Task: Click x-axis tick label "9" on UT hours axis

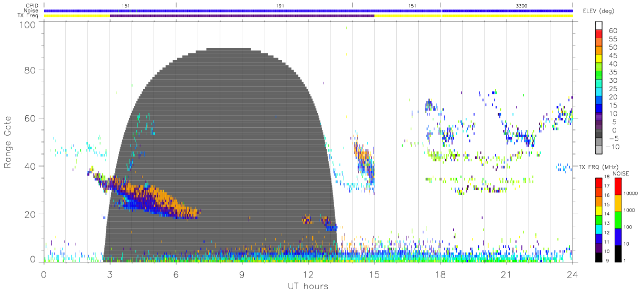Action: (x=242, y=274)
